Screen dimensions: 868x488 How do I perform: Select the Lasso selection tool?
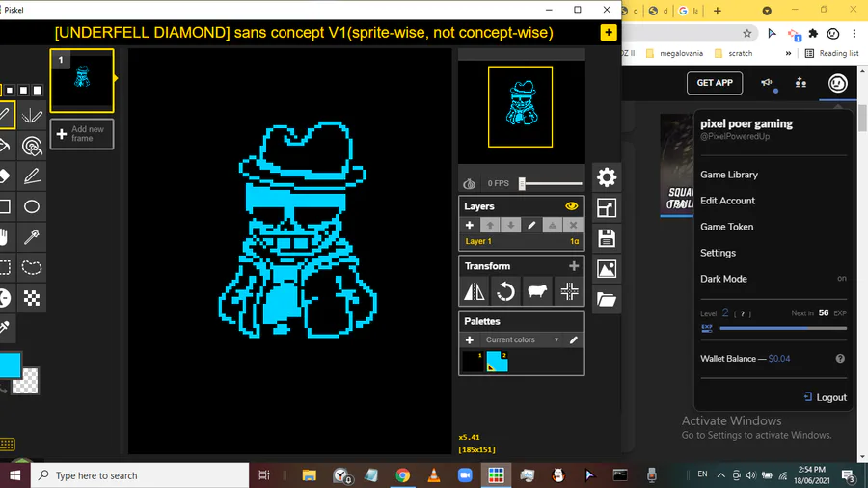(32, 267)
